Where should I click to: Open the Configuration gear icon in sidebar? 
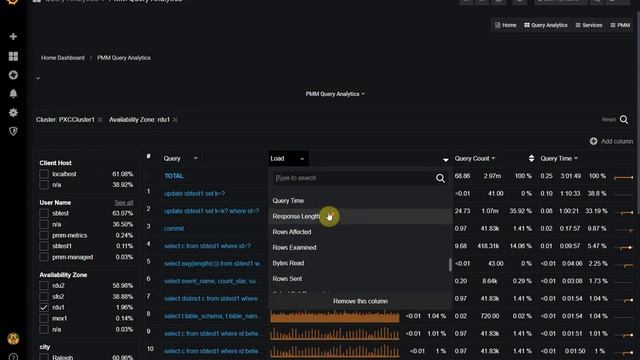[13, 113]
